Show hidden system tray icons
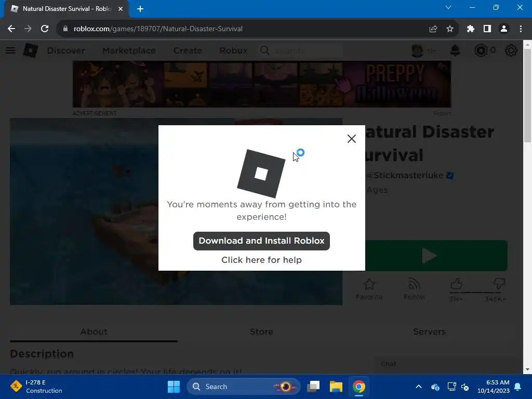 (419, 387)
